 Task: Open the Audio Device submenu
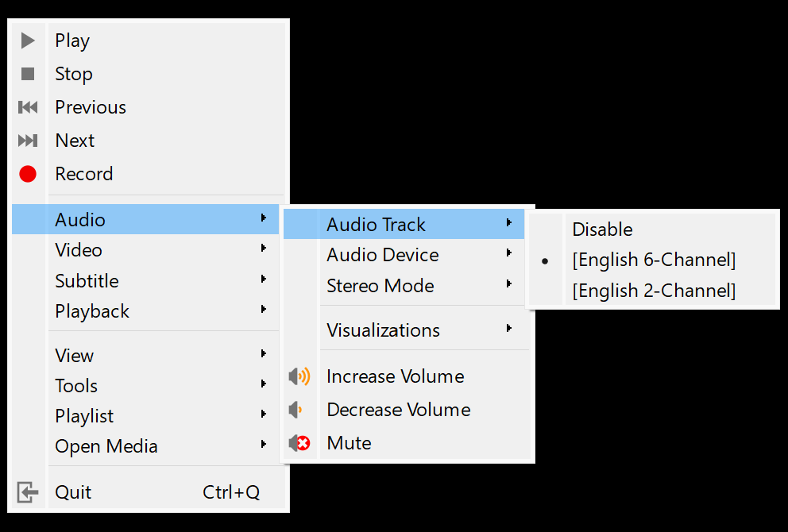(382, 255)
